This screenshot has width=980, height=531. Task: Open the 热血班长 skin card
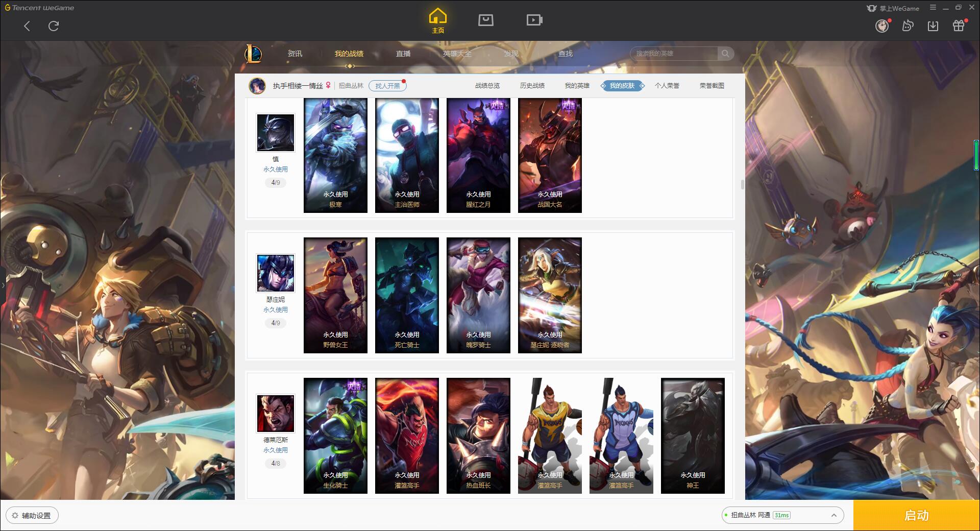click(478, 436)
